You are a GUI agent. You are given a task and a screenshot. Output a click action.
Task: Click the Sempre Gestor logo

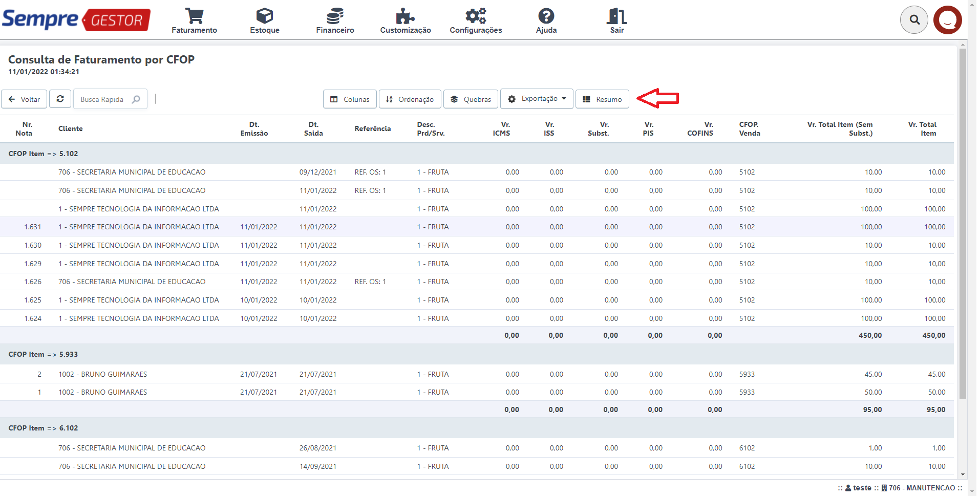tap(76, 19)
